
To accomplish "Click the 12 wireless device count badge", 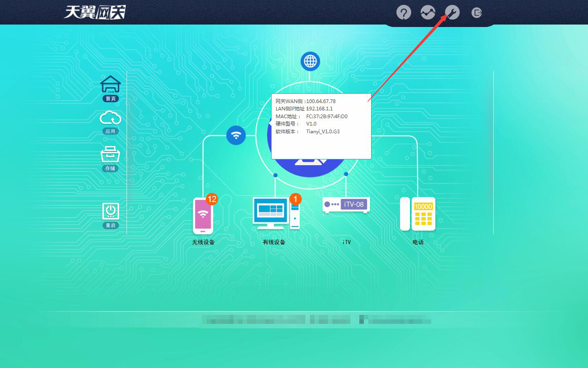I will (212, 199).
